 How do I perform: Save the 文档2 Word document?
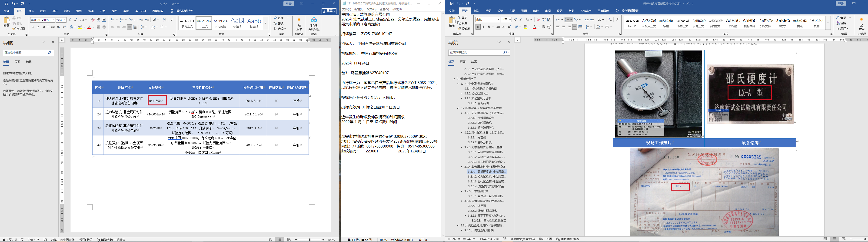pyautogui.click(x=7, y=4)
